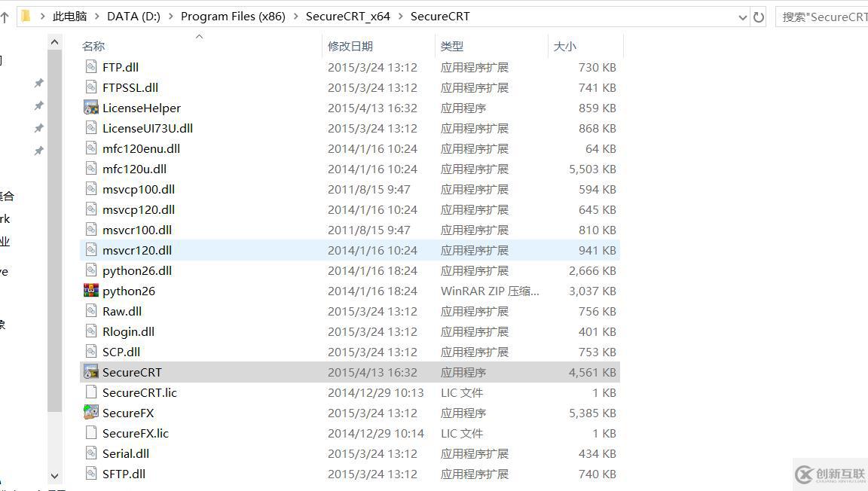Click the SecureCRT.lic file icon

(x=91, y=392)
